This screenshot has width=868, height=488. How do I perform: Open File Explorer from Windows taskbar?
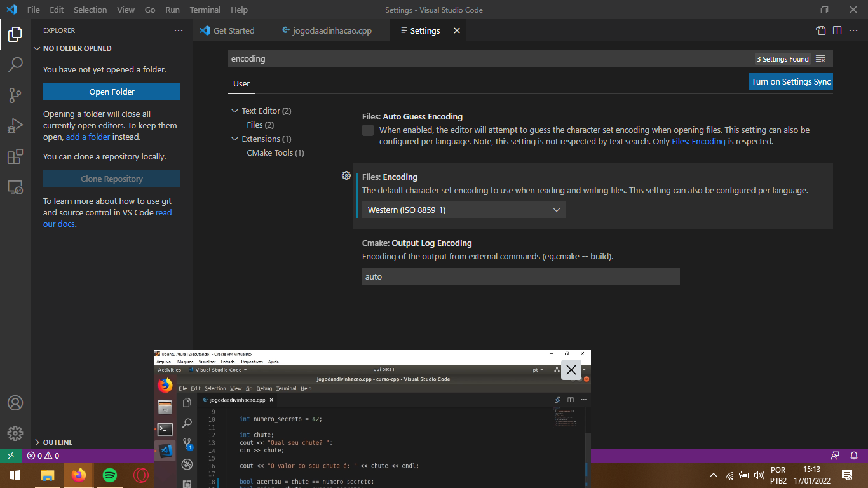pyautogui.click(x=48, y=475)
